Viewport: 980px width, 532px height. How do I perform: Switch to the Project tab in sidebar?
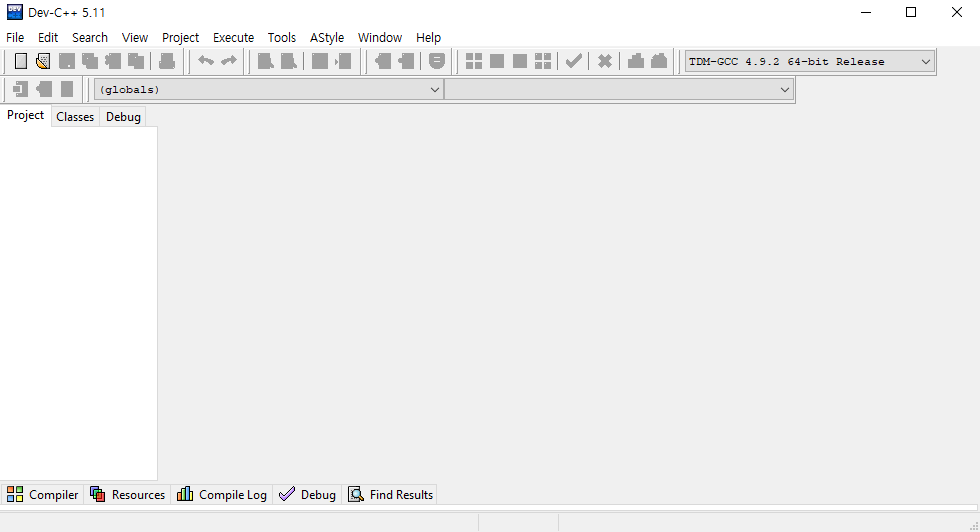[26, 116]
